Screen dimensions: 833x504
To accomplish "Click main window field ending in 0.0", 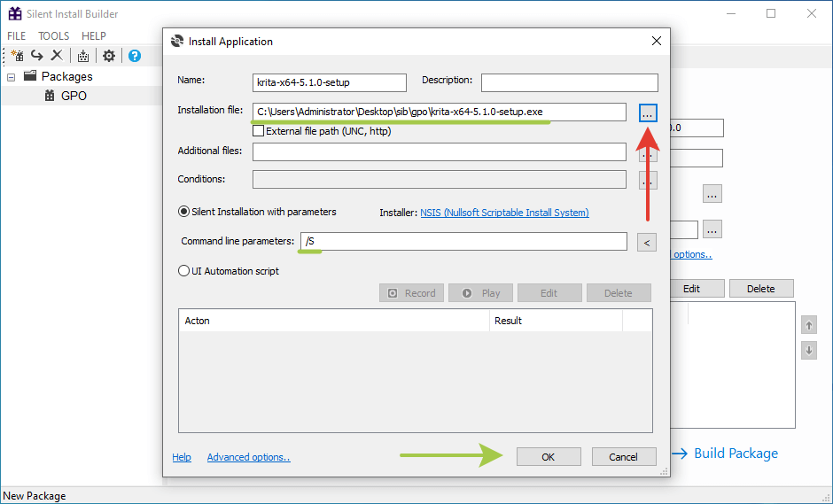I will pos(697,128).
